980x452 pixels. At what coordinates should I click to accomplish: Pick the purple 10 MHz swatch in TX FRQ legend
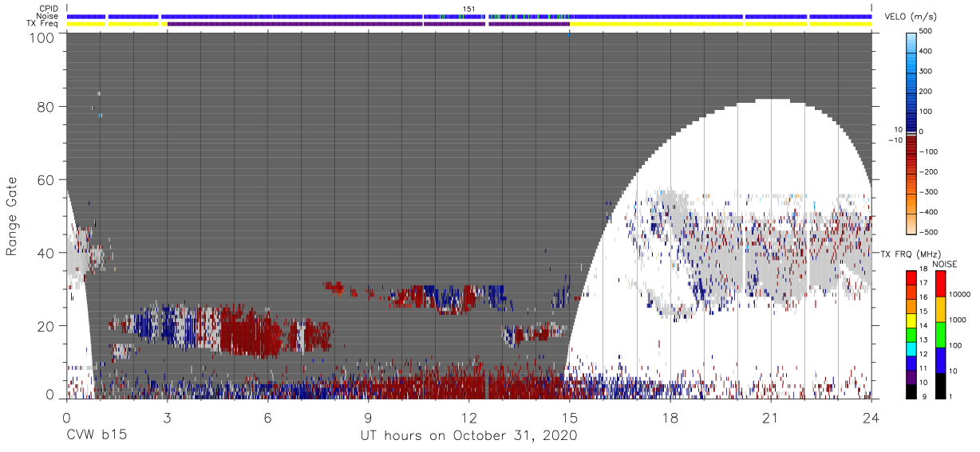point(911,377)
